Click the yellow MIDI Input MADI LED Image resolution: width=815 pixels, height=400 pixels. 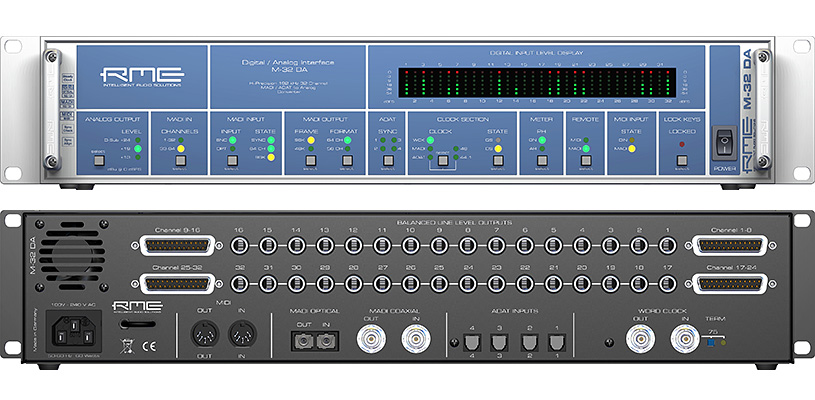tap(632, 149)
